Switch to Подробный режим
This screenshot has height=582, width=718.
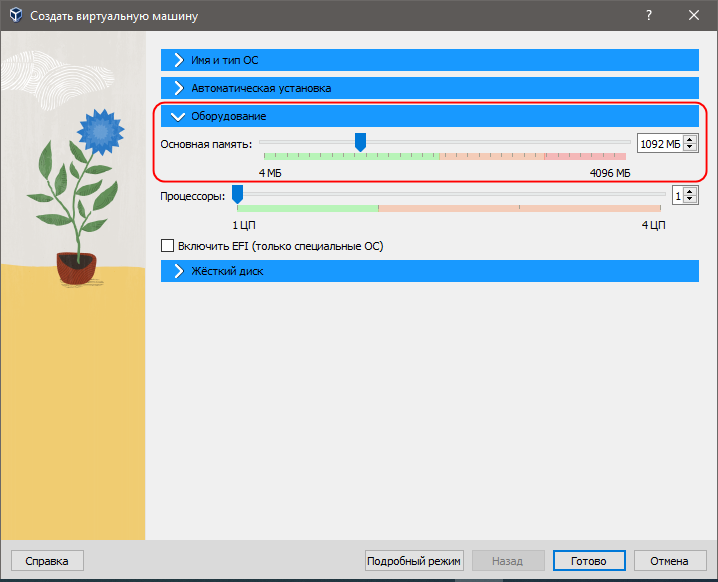point(414,561)
